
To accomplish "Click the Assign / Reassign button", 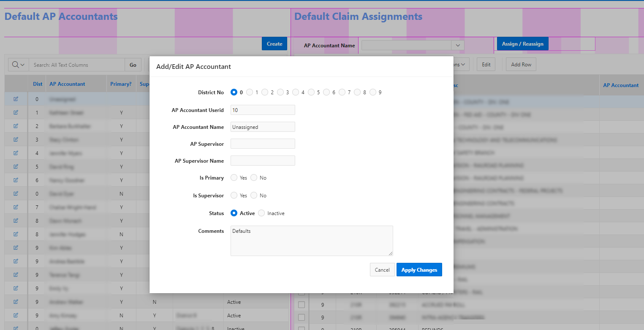I will pyautogui.click(x=522, y=44).
